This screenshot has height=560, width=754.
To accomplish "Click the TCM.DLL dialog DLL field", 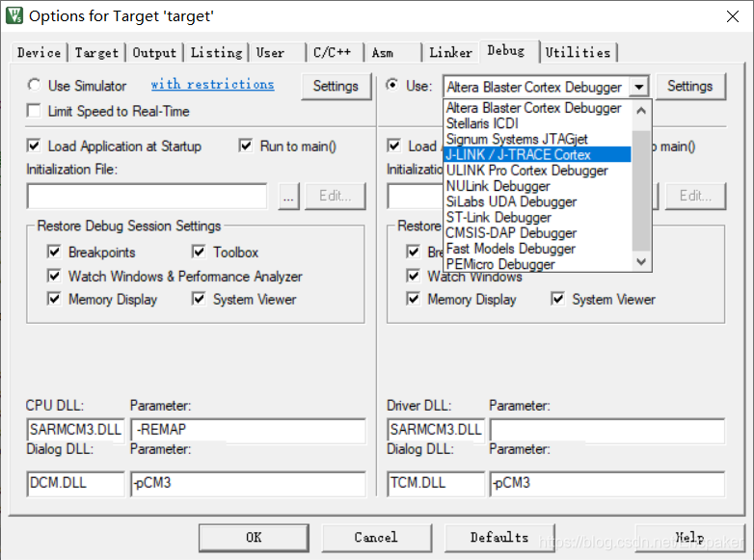I will pos(436,483).
